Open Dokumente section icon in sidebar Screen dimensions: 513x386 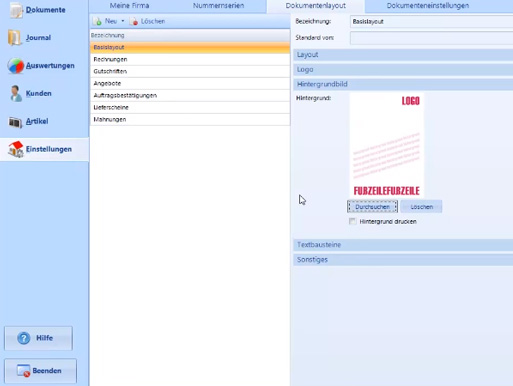[x=15, y=10]
